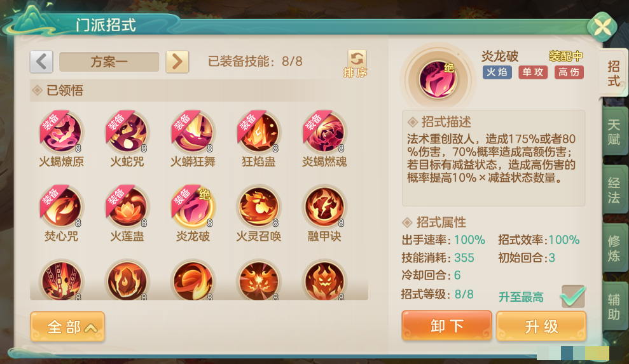The width and height of the screenshot is (629, 364).
Task: Open the 经法 tab
Action: pos(614,190)
